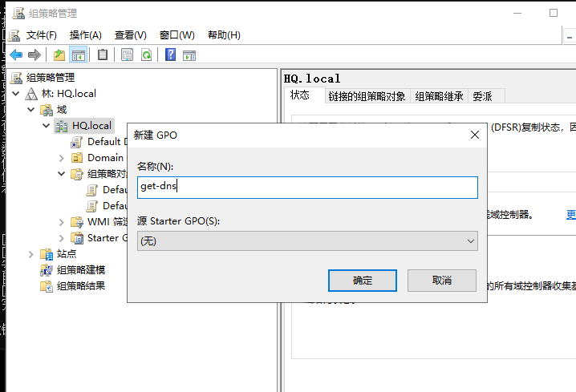Open Help via the question mark icon
The image size is (576, 392).
[x=170, y=55]
